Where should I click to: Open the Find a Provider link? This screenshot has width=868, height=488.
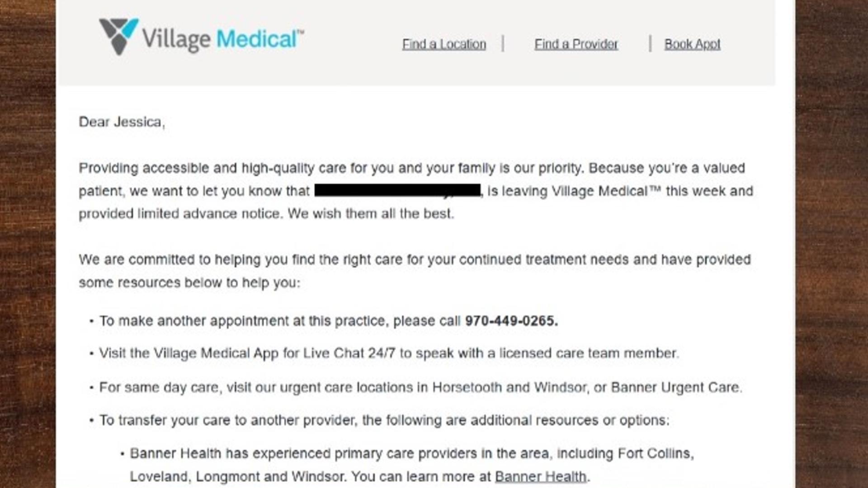click(576, 44)
